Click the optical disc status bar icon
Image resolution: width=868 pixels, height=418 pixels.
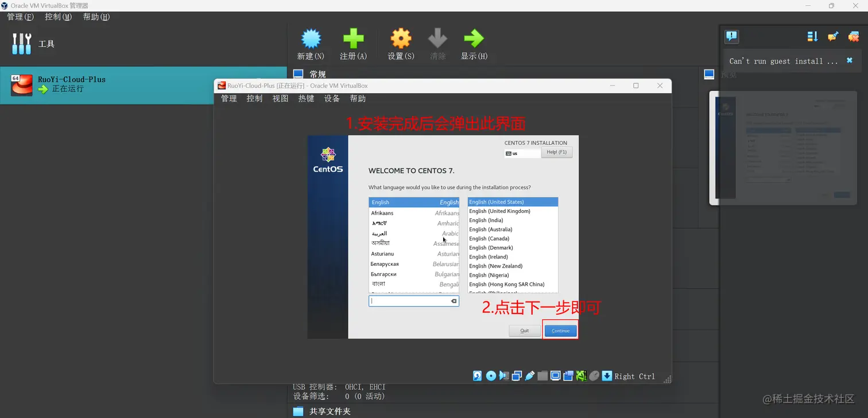(x=491, y=376)
